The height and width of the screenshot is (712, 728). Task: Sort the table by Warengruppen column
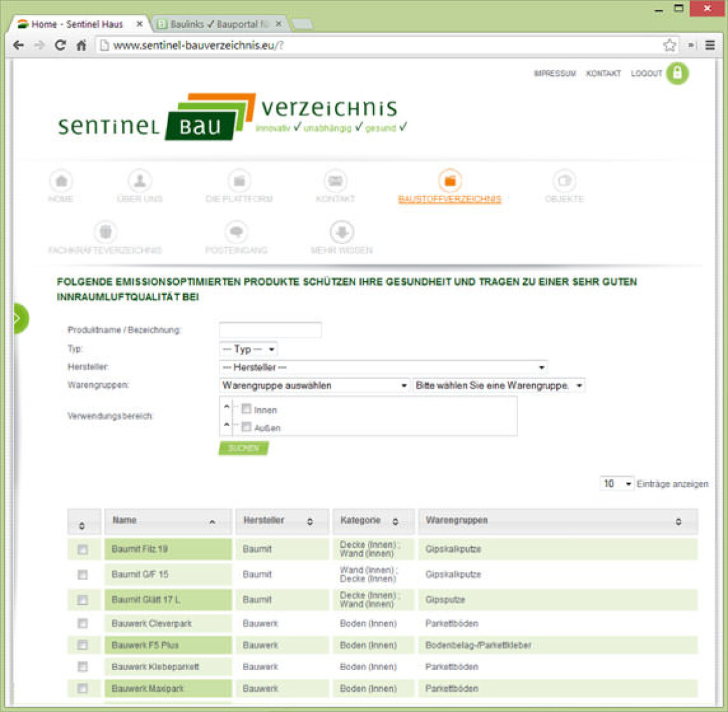[x=557, y=521]
